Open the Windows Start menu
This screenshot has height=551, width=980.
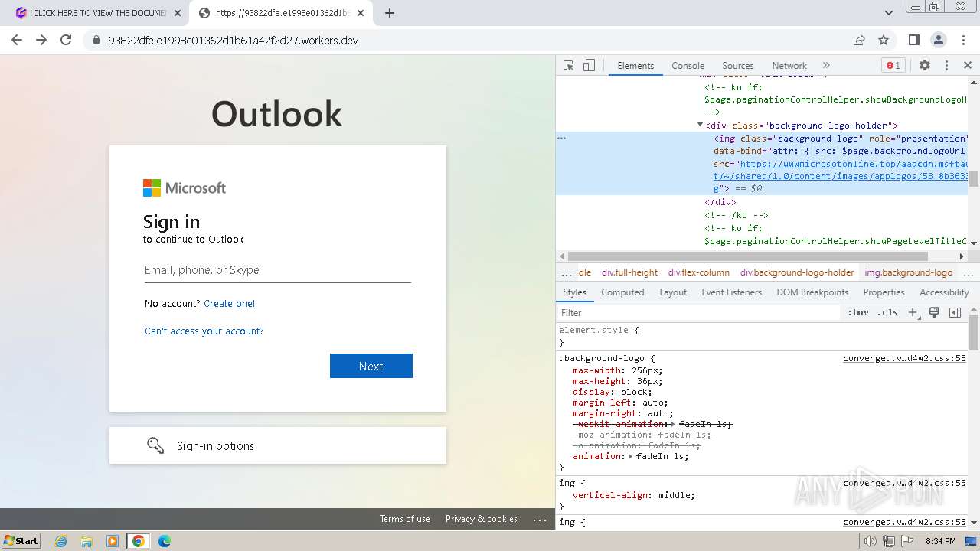point(21,540)
